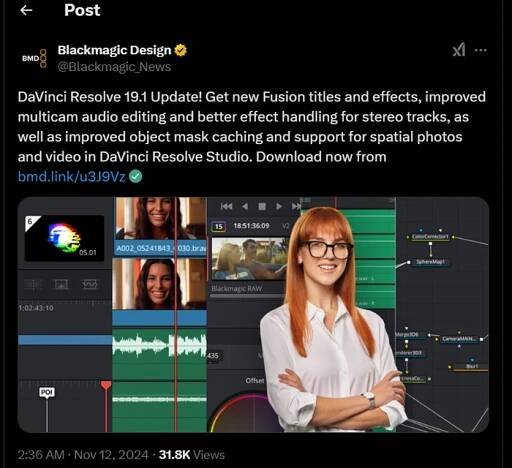The image size is (512, 468).
Task: Click the green link verification badge
Action: pos(136,177)
